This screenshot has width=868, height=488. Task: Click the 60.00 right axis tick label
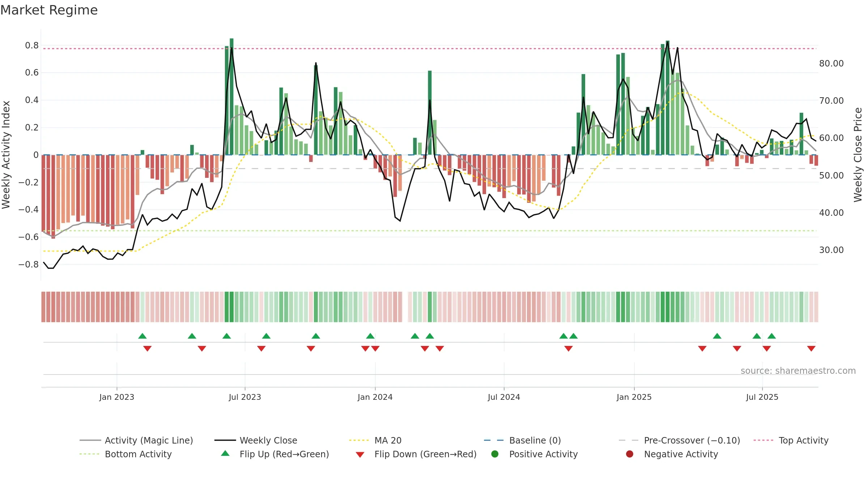[x=831, y=138]
